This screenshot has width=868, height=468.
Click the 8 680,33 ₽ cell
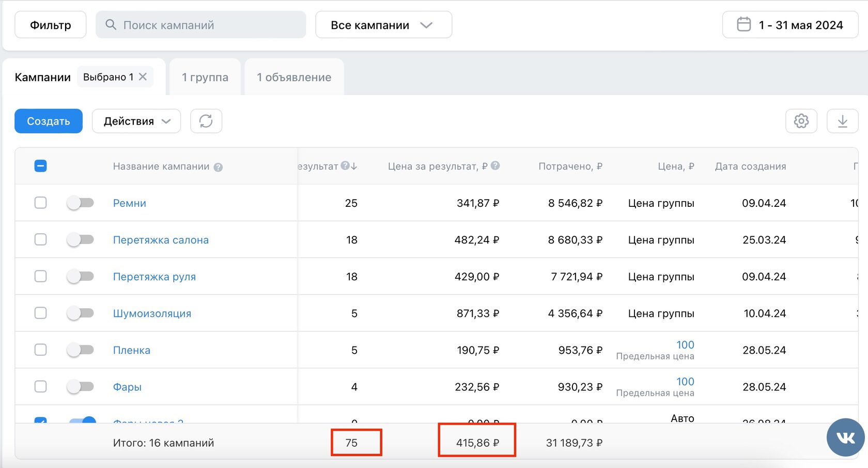click(575, 240)
